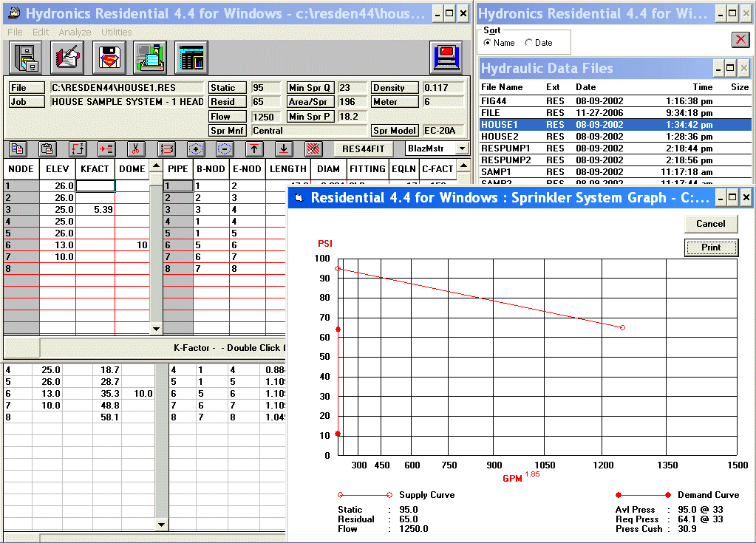
Task: Click the insert row (+) grid icon
Action: tap(196, 148)
